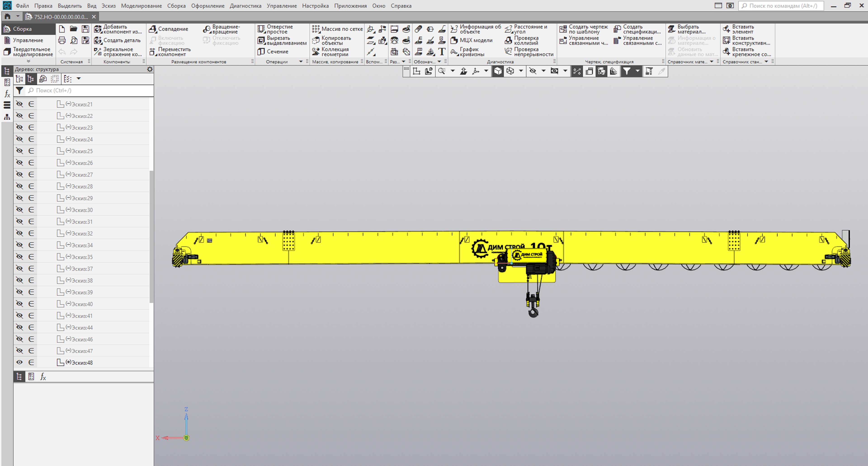Image resolution: width=868 pixels, height=466 pixels.
Task: Select Проверка коллизий collision check
Action: pyautogui.click(x=508, y=40)
